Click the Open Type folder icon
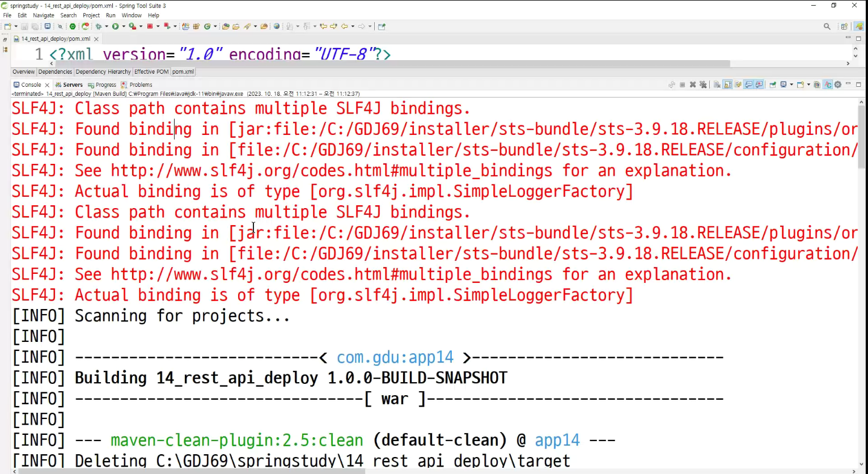This screenshot has width=868, height=474. [226, 26]
